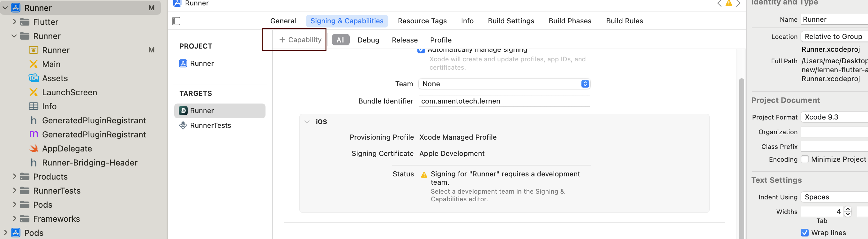868x239 pixels.
Task: Toggle the project/targets list sidebar icon
Action: pyautogui.click(x=176, y=21)
